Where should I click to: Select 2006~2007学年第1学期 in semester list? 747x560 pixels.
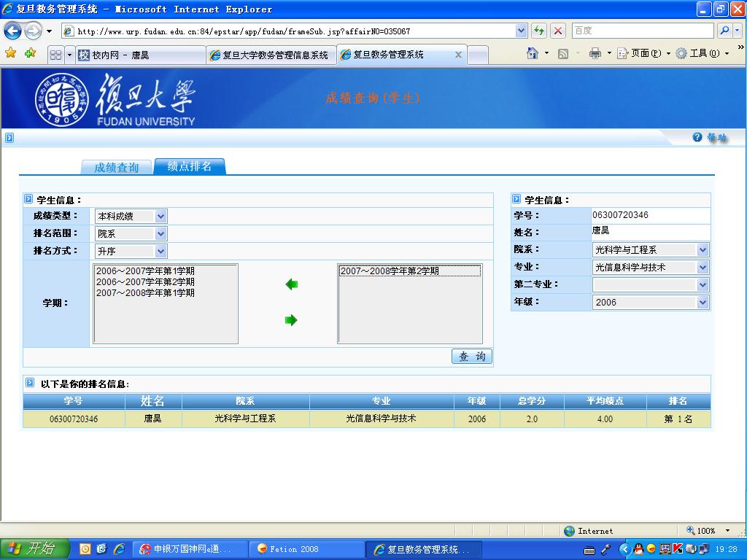pos(145,271)
